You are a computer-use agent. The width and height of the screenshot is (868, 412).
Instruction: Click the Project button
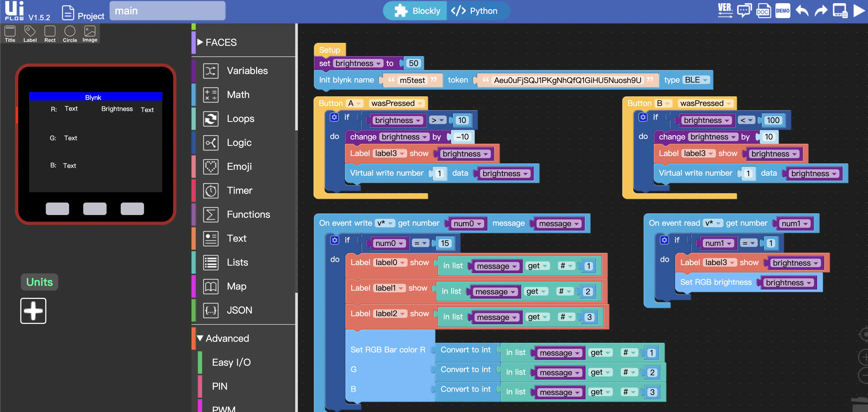click(x=83, y=13)
